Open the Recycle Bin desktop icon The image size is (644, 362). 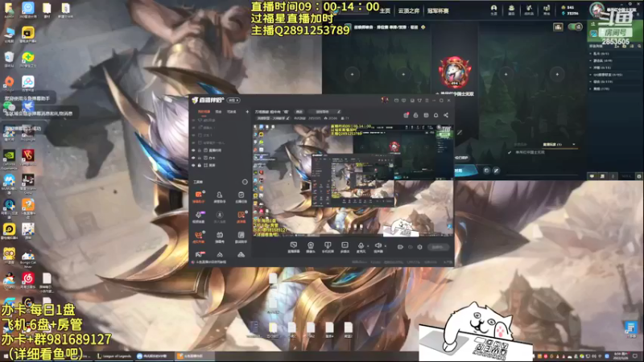9,59
